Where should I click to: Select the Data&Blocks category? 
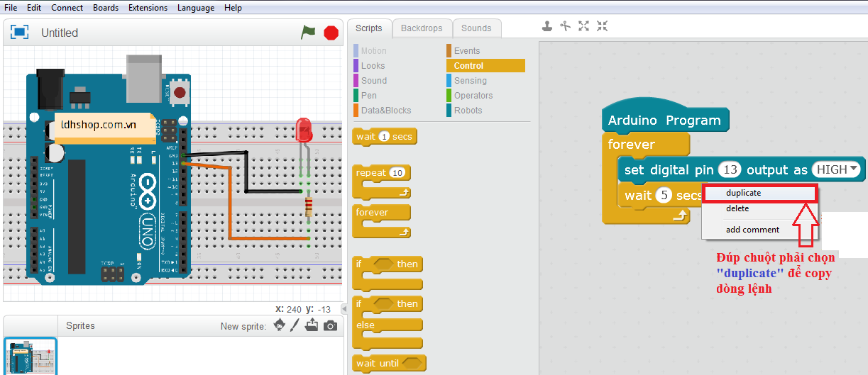[386, 111]
